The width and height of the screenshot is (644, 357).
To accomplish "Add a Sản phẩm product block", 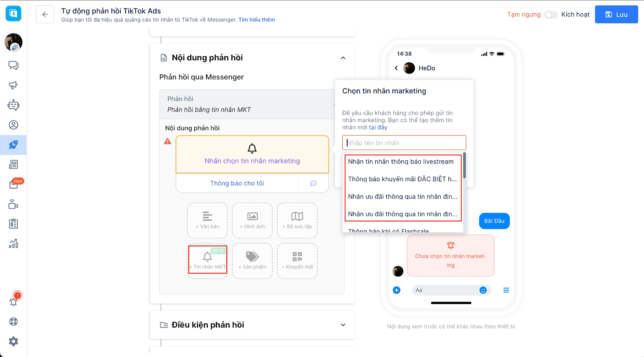I will 252,261.
